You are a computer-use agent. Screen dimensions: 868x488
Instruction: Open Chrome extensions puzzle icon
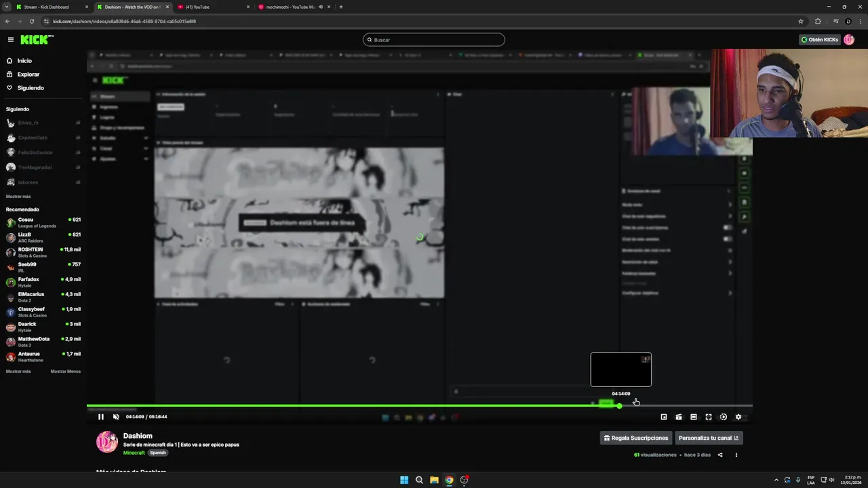(x=818, y=21)
